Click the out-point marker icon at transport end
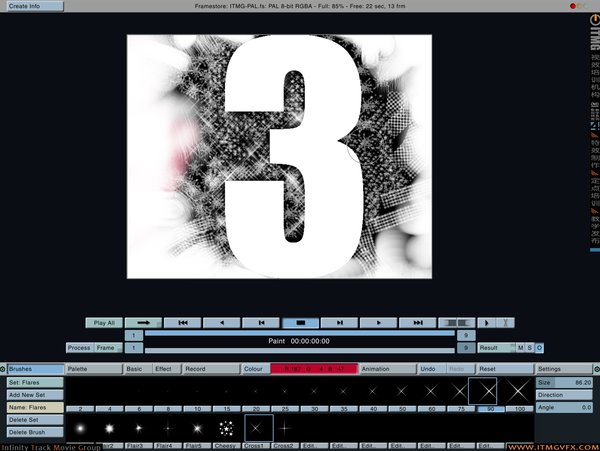The width and height of the screenshot is (600, 451). (505, 323)
